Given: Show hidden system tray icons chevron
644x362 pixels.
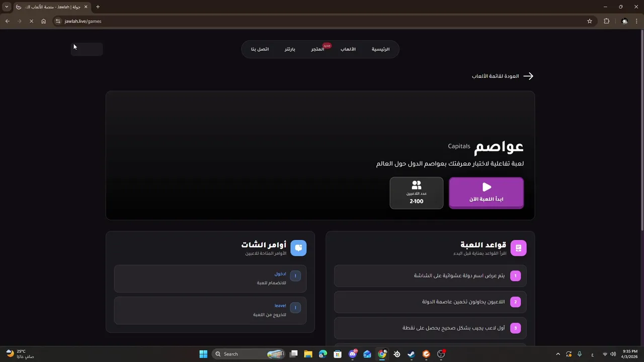Looking at the screenshot, I should [x=557, y=354].
